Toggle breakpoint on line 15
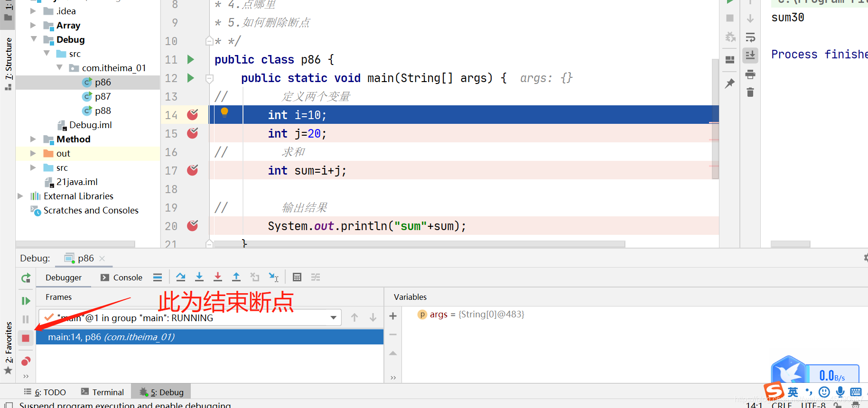The image size is (868, 408). [193, 133]
